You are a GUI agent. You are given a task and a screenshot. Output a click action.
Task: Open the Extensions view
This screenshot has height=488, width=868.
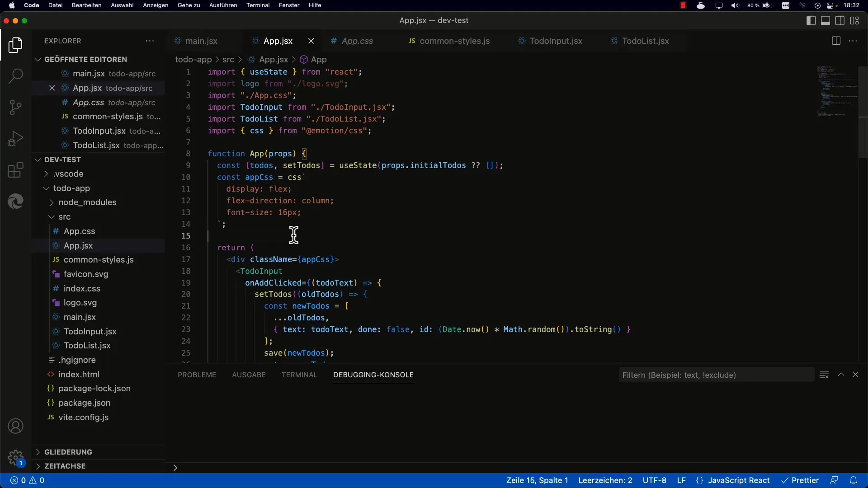[15, 170]
